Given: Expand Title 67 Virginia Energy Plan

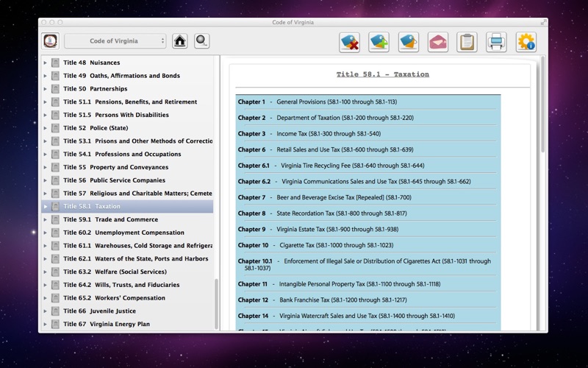Looking at the screenshot, I should (46, 324).
